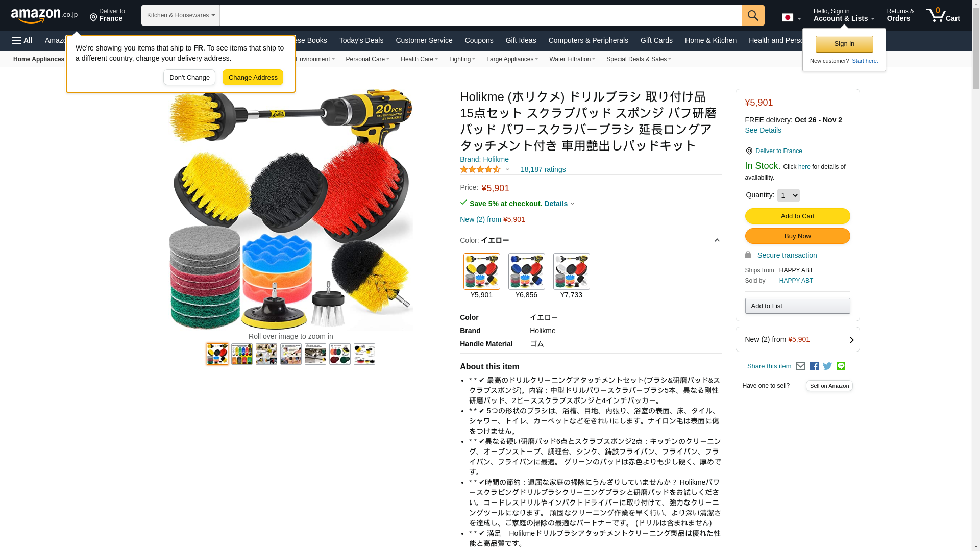Click the Amazon.co.jp logo
Screen dimensions: 980x551
[x=44, y=16]
